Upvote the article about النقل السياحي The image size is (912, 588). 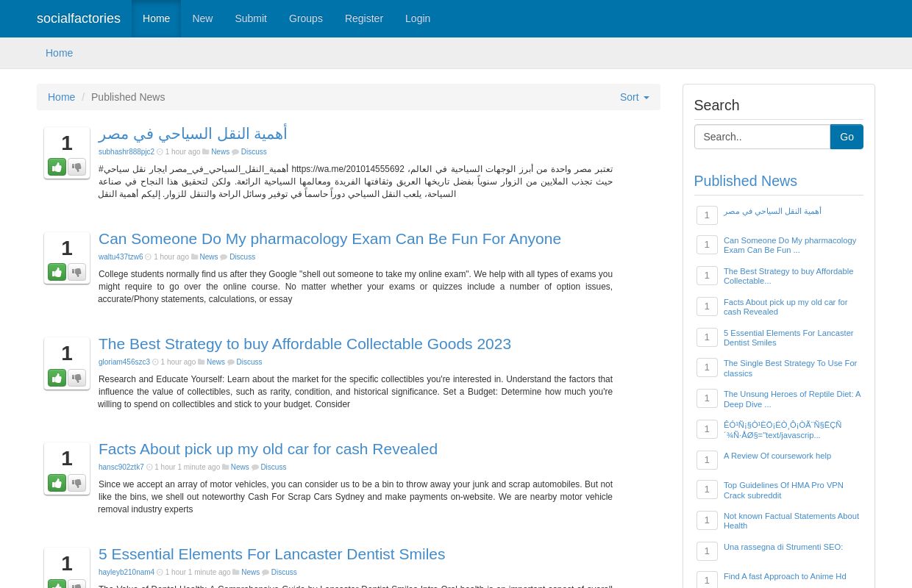tap(57, 167)
